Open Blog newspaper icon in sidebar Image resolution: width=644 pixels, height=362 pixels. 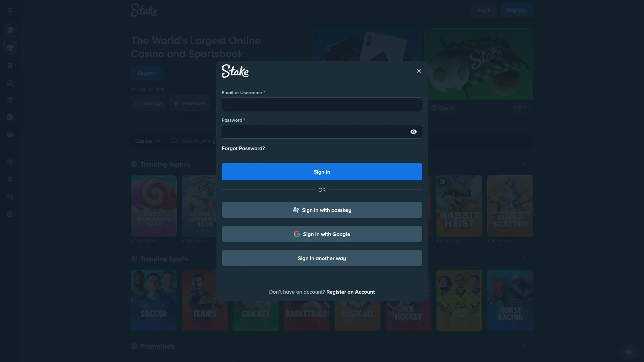(x=10, y=117)
